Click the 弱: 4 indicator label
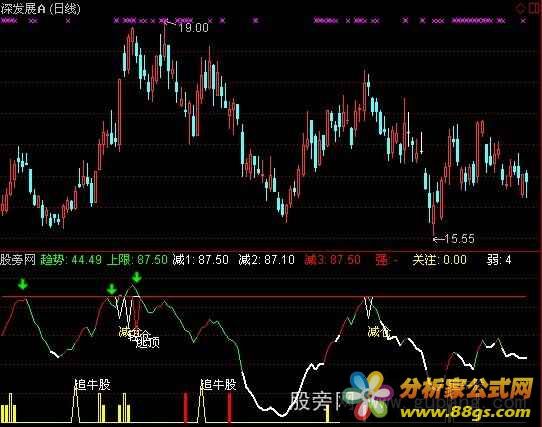 pyautogui.click(x=499, y=260)
